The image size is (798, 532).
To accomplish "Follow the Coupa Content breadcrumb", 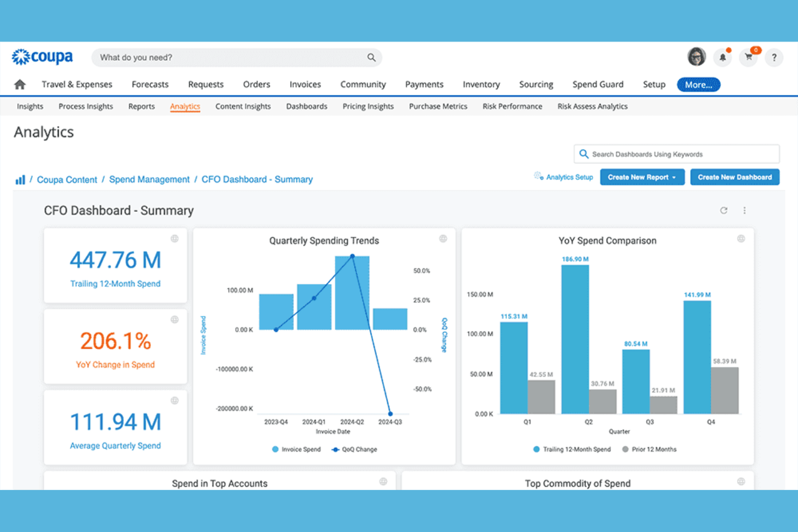I will pos(67,179).
